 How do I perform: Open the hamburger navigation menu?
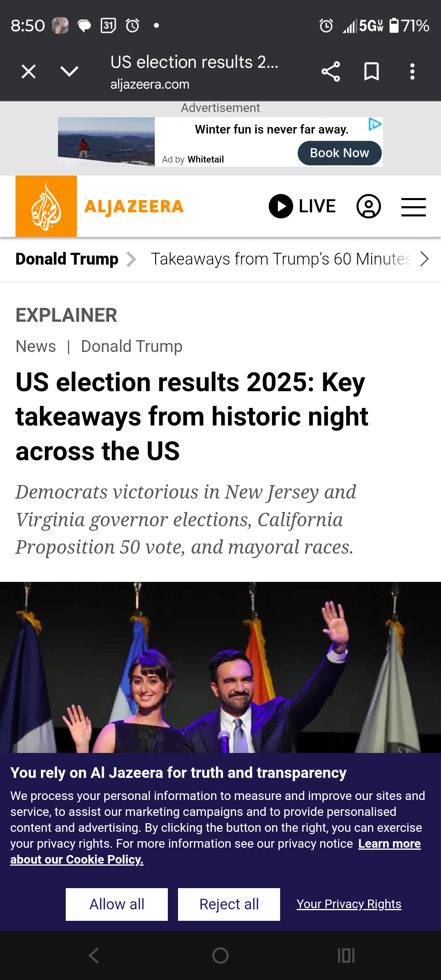413,207
